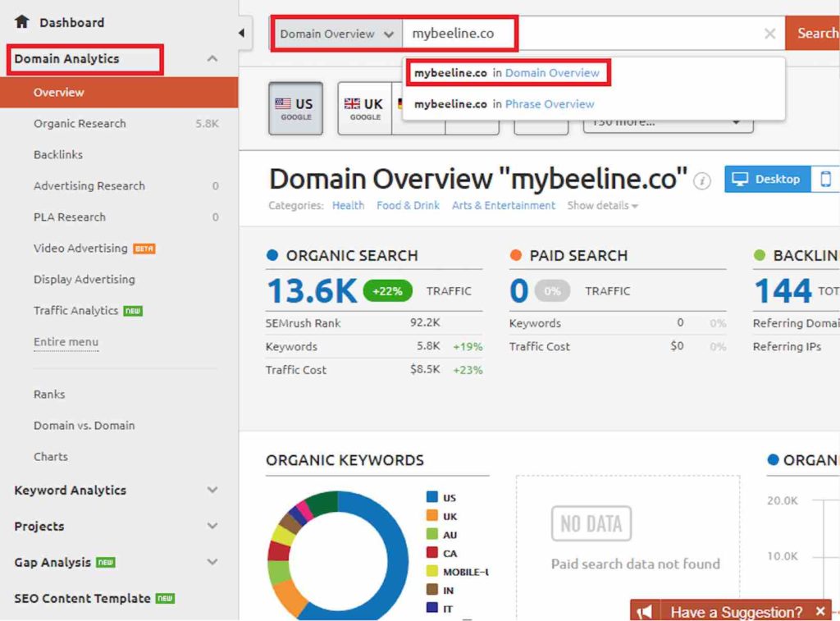This screenshot has width=840, height=621.
Task: Toggle the Desktop traffic view
Action: [766, 178]
